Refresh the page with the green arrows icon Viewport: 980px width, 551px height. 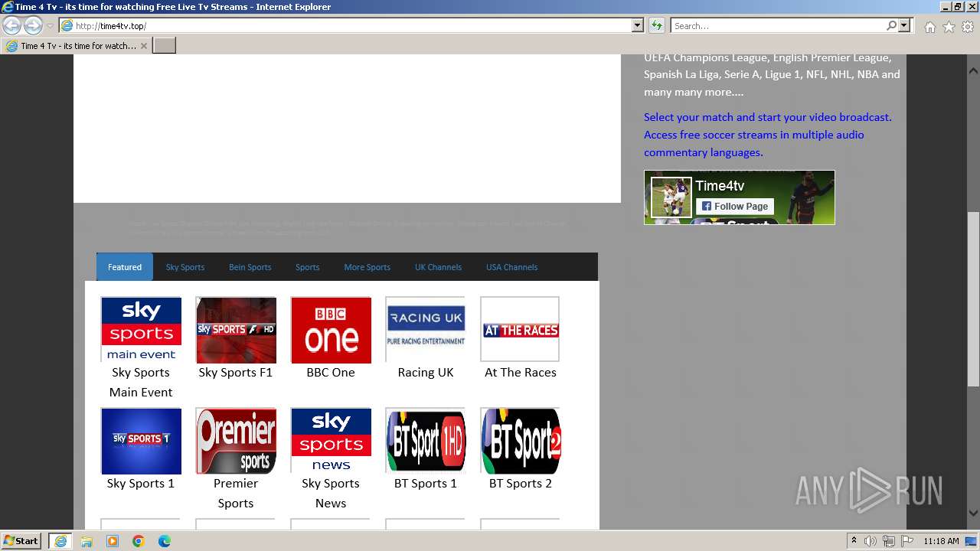[657, 26]
